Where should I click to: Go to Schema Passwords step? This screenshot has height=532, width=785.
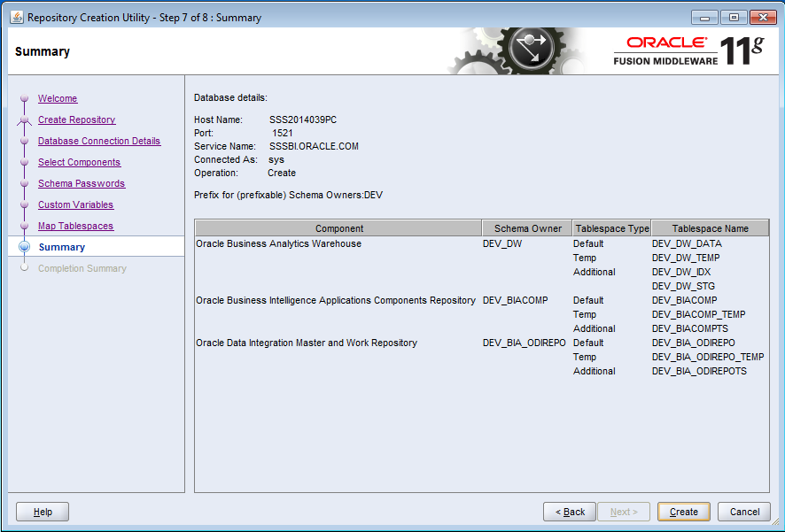coord(82,183)
